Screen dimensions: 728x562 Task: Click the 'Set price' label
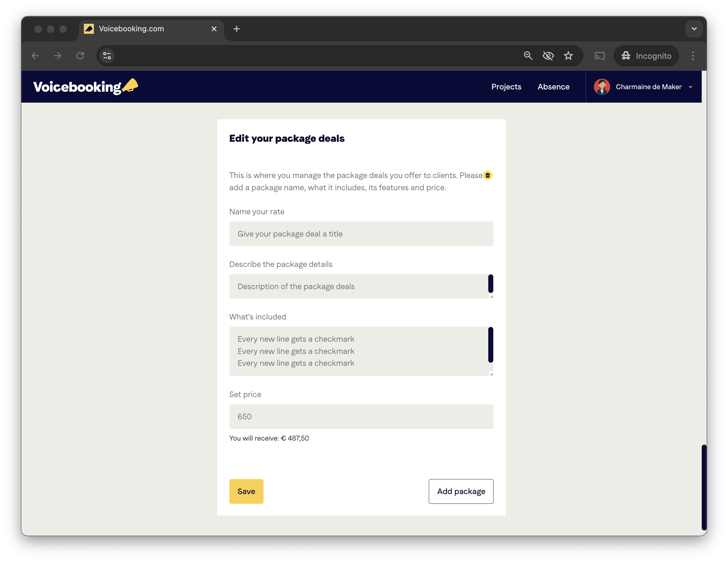pos(245,394)
